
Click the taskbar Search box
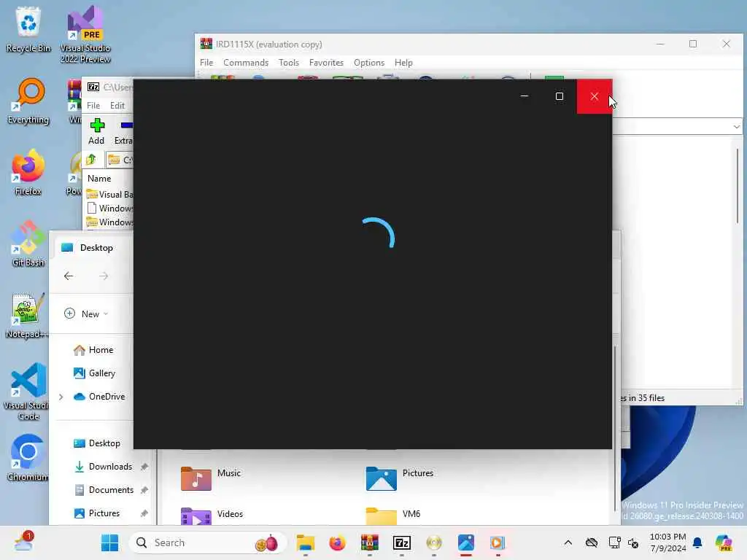[x=208, y=542]
